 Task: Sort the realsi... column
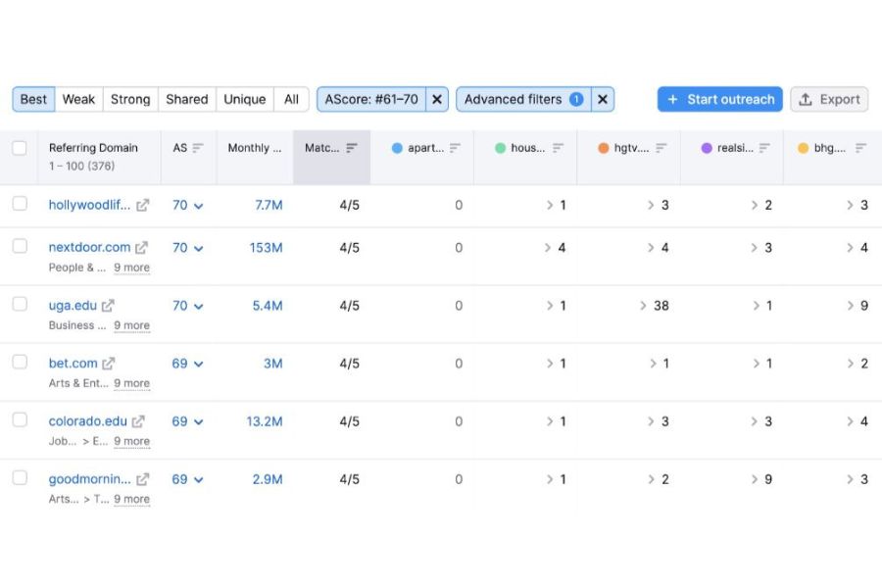(x=764, y=148)
